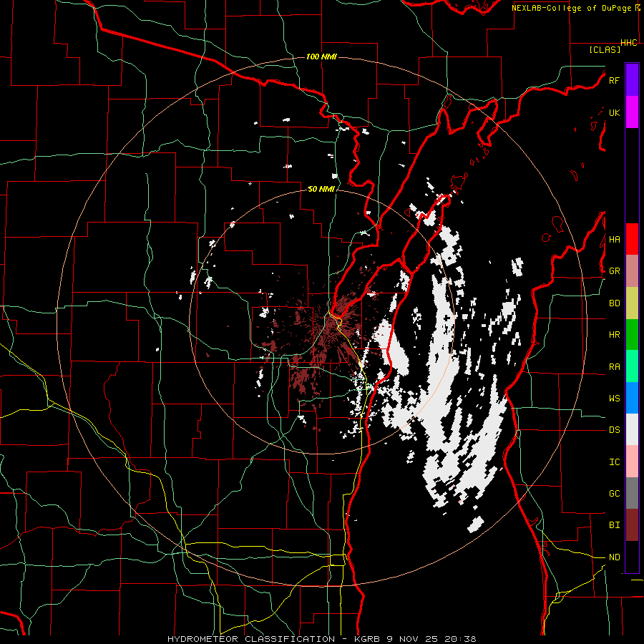Click the gray GC legend color swatch

coord(632,493)
